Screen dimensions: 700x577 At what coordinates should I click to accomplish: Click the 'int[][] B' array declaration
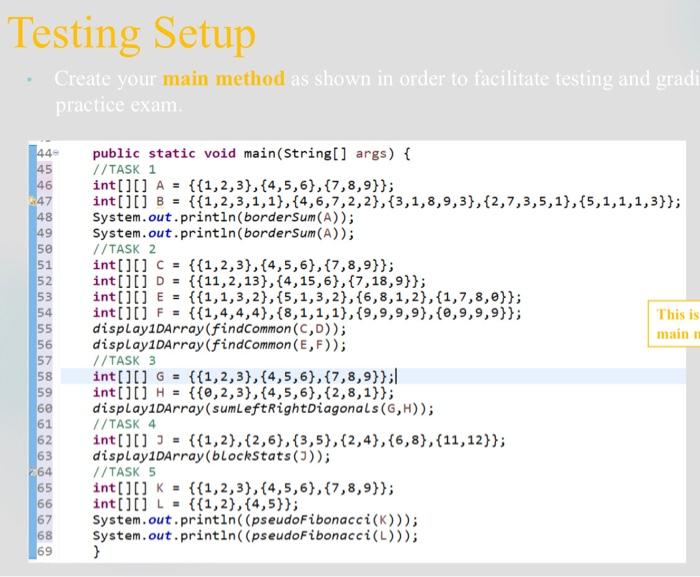(387, 201)
